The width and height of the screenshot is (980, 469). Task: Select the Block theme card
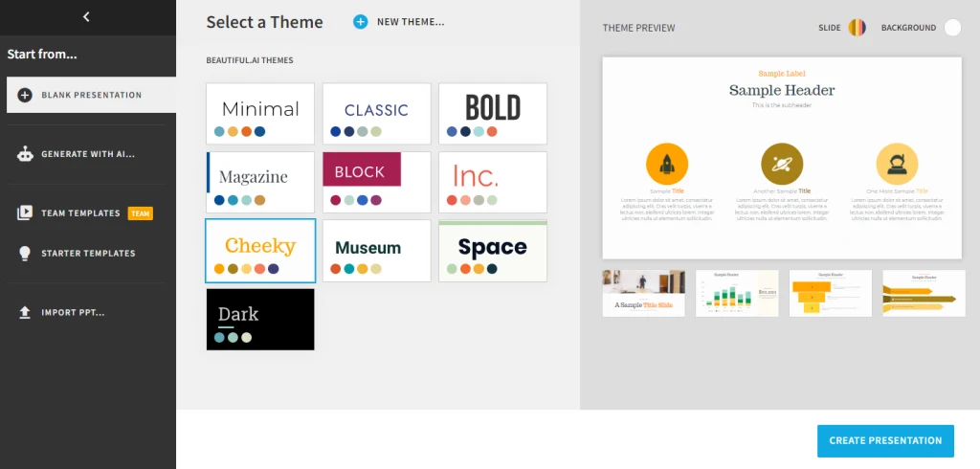click(376, 182)
